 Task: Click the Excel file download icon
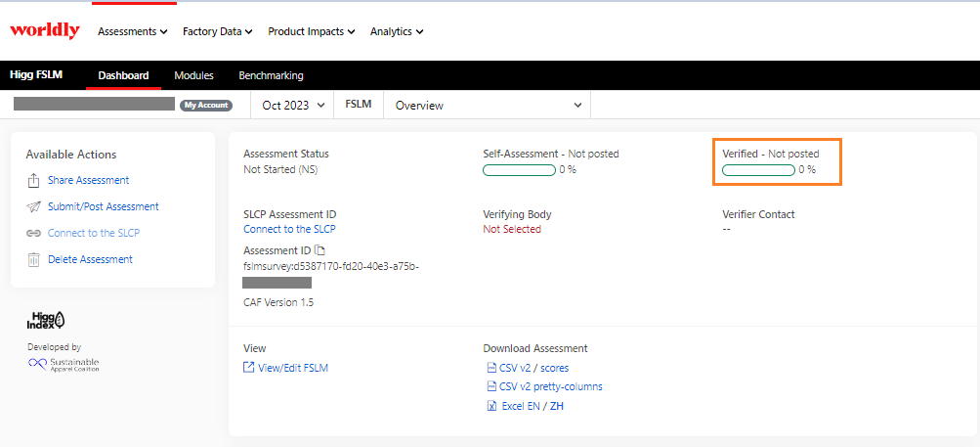point(490,406)
